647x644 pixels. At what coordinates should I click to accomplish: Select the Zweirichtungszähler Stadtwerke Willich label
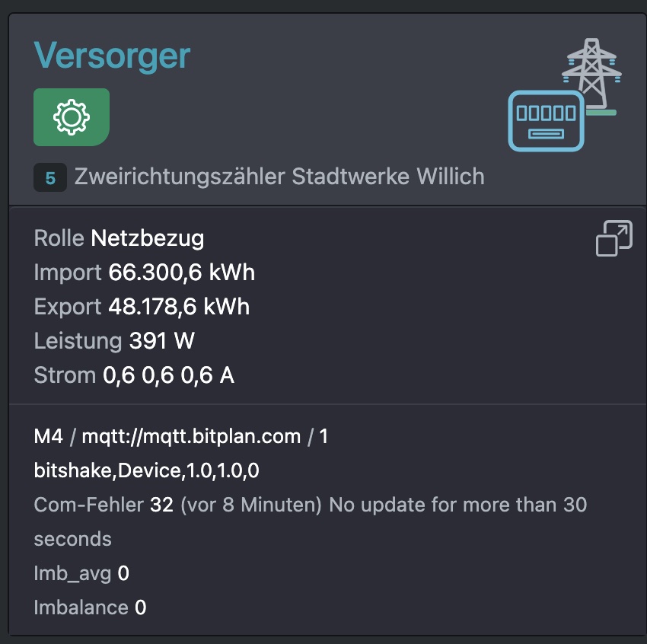tap(279, 177)
